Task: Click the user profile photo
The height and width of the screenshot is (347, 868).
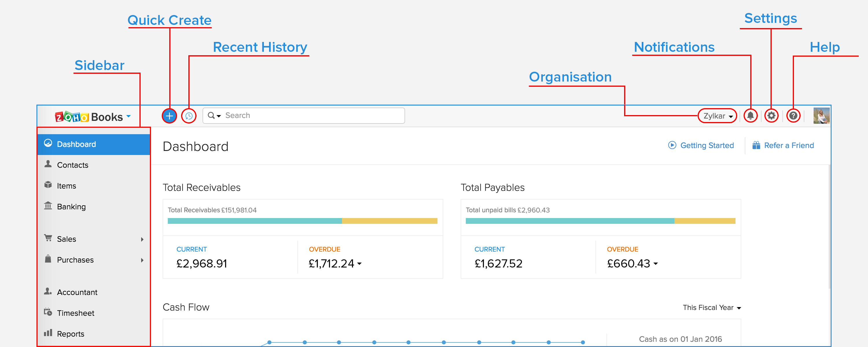Action: click(x=821, y=116)
